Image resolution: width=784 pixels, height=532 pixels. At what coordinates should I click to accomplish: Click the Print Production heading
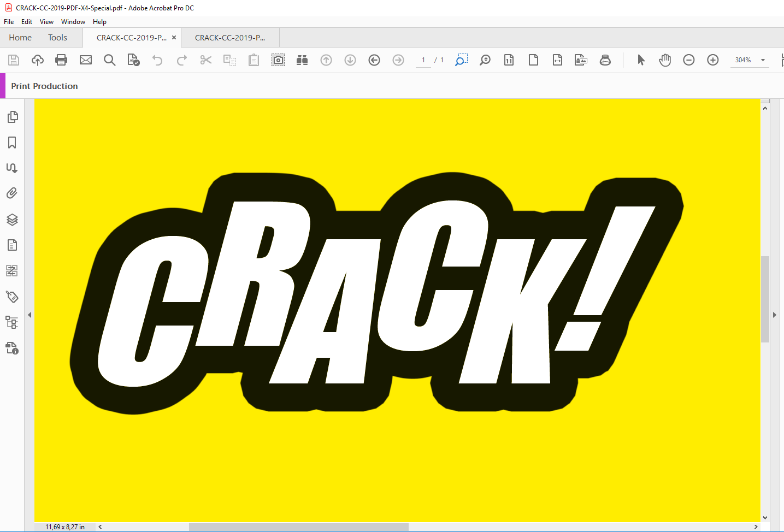click(44, 86)
